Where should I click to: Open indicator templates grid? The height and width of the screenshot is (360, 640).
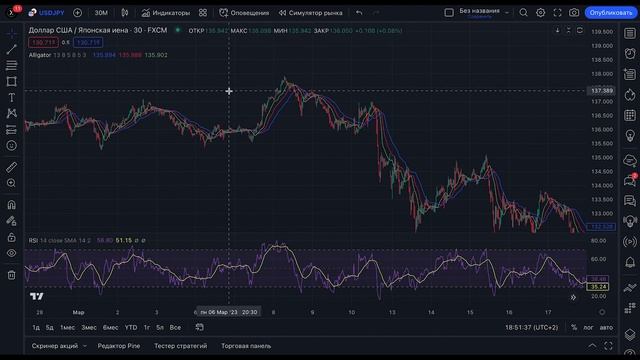click(x=203, y=13)
